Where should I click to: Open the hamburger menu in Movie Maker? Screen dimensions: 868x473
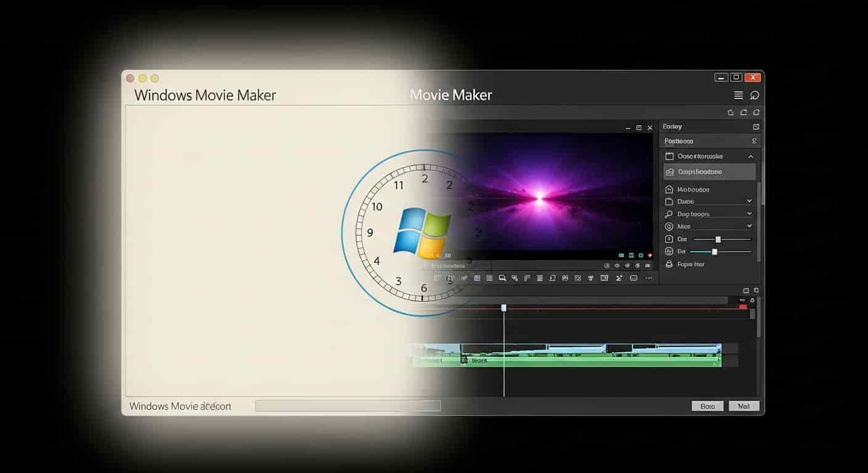[739, 95]
